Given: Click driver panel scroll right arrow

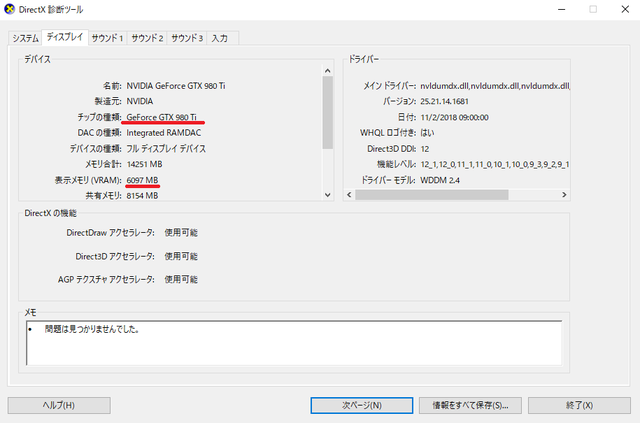Looking at the screenshot, I should point(564,195).
